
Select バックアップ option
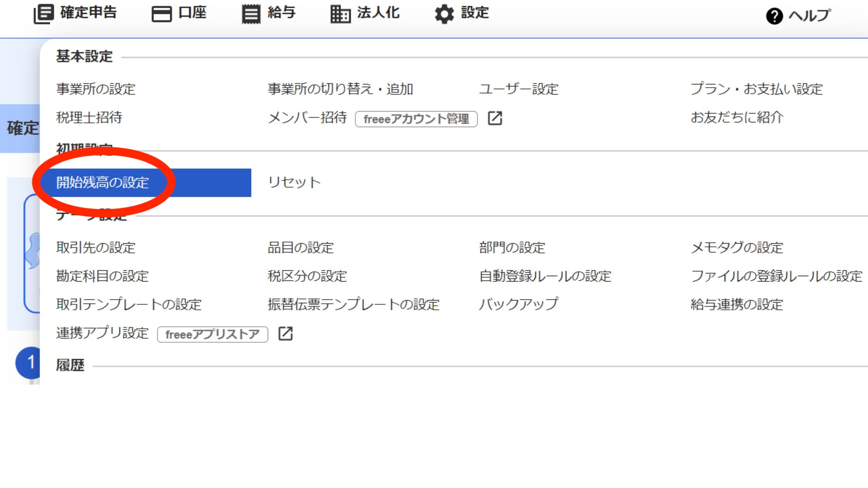pyautogui.click(x=518, y=304)
